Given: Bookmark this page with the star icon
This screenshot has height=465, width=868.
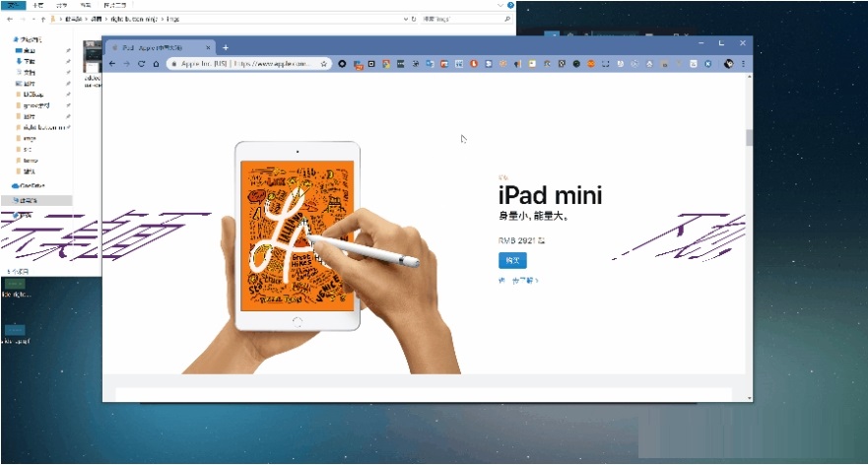Looking at the screenshot, I should tap(324, 64).
